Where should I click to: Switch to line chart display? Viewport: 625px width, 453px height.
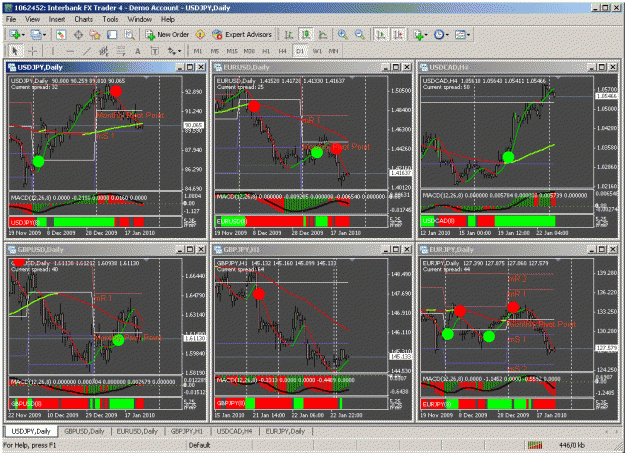tap(323, 35)
